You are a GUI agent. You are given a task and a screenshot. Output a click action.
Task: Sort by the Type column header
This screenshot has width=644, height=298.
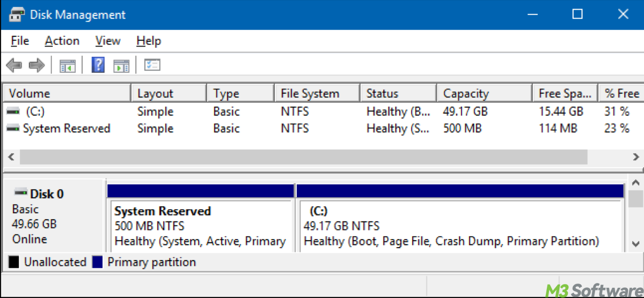coord(240,93)
